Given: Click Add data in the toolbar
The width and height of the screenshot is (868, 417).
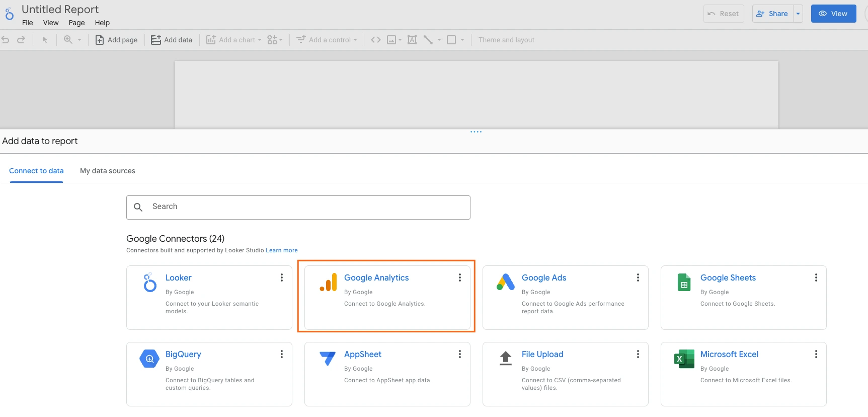Looking at the screenshot, I should 172,40.
